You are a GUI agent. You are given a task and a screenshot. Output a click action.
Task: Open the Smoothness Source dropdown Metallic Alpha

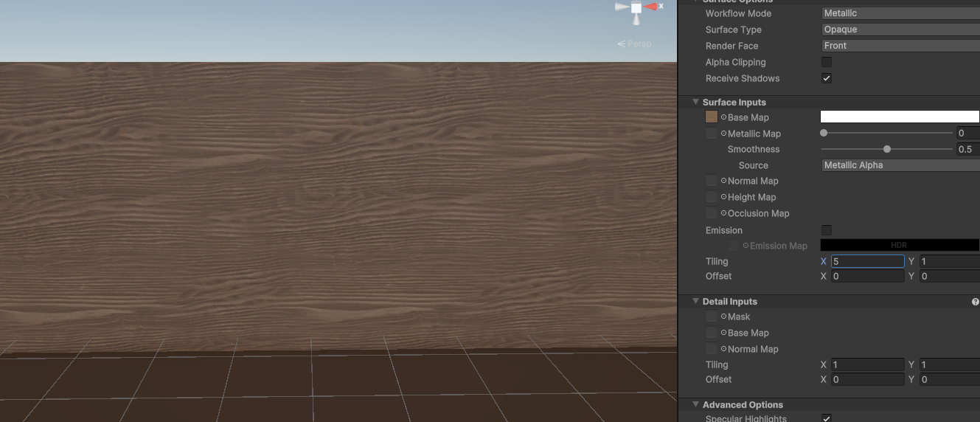click(900, 165)
